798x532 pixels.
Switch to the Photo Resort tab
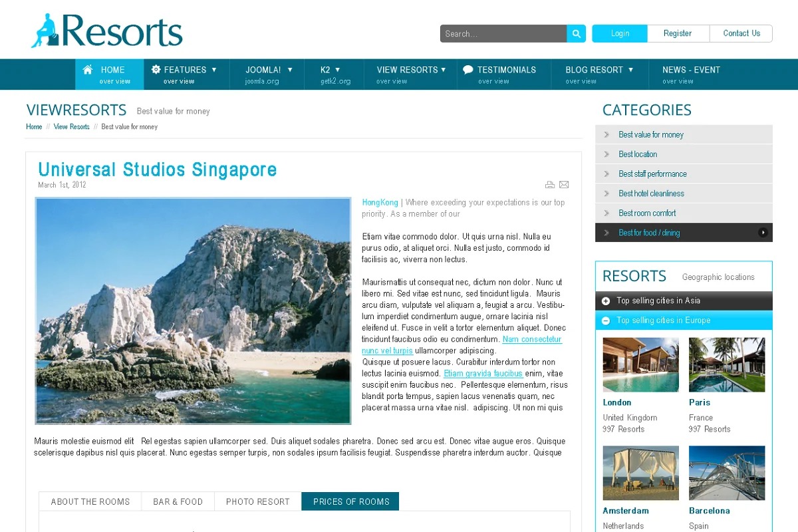pos(257,501)
